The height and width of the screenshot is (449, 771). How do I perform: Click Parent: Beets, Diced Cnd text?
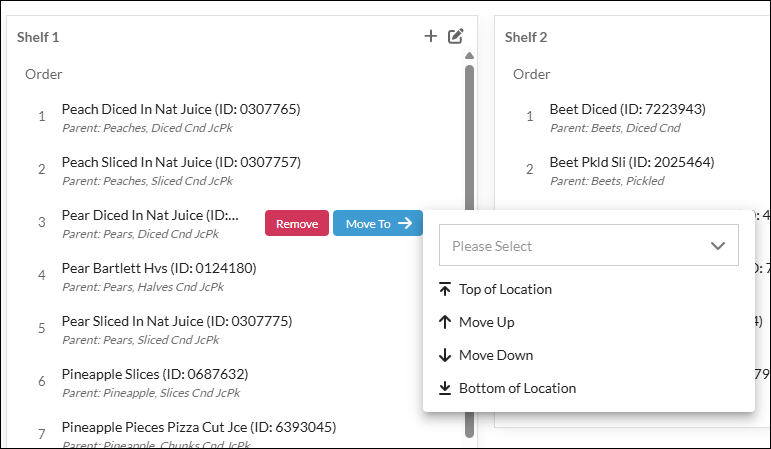pos(615,128)
